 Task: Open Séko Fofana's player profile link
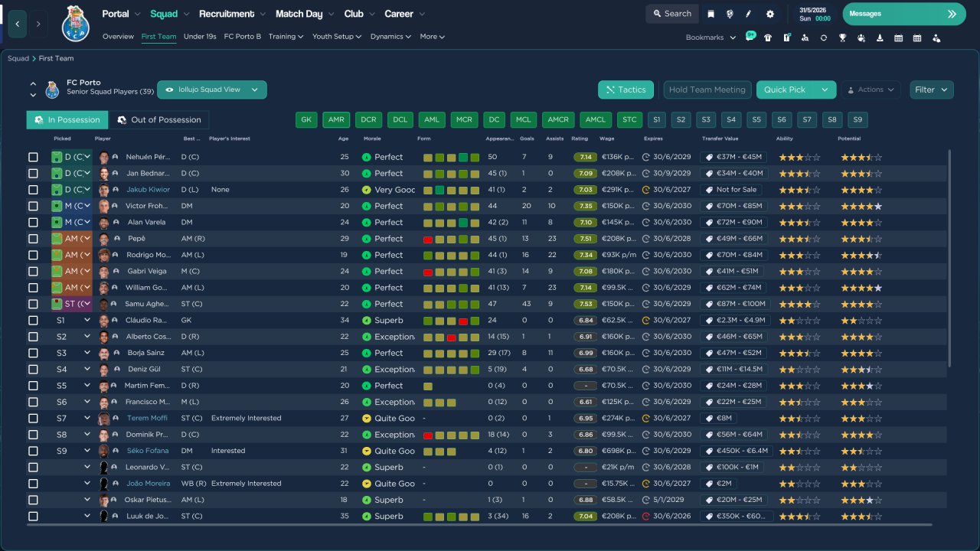point(147,451)
